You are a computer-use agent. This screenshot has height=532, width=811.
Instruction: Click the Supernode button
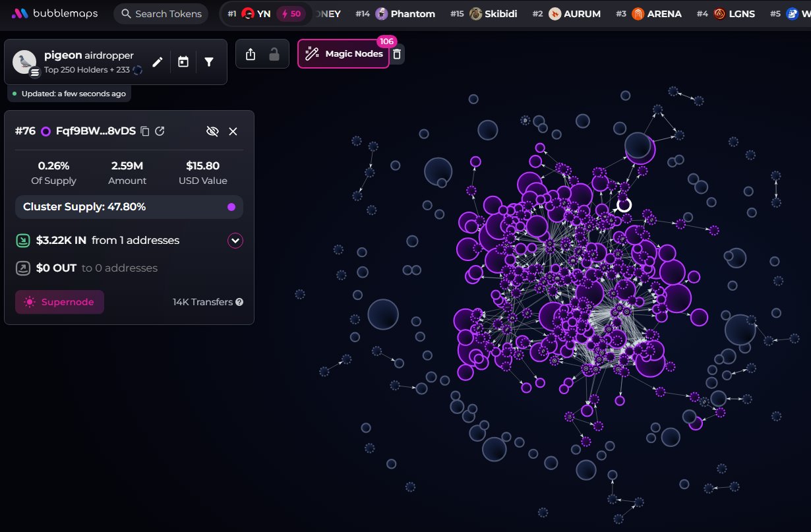(59, 302)
